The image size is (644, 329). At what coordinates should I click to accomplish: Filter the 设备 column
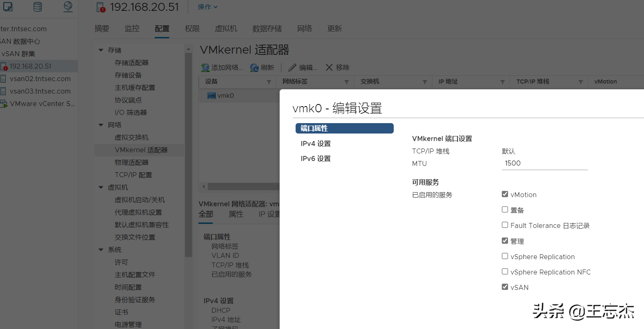point(269,82)
